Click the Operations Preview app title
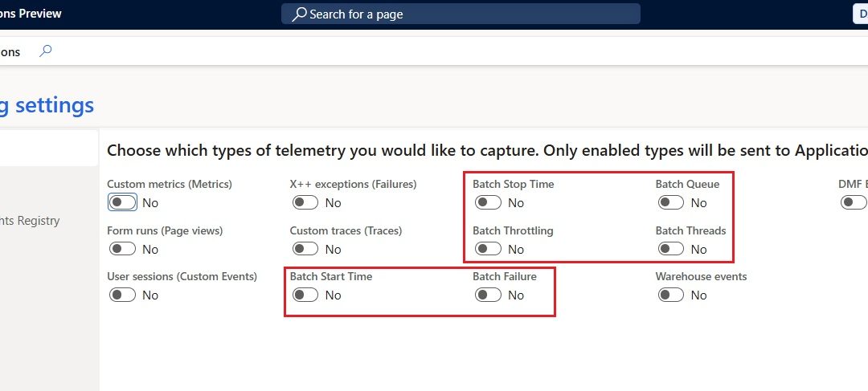Viewport: 868px width, 391px height. point(31,14)
